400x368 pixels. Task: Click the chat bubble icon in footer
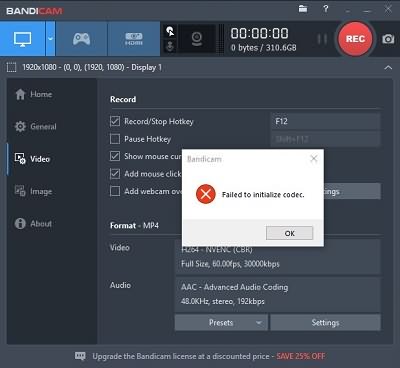tap(80, 356)
